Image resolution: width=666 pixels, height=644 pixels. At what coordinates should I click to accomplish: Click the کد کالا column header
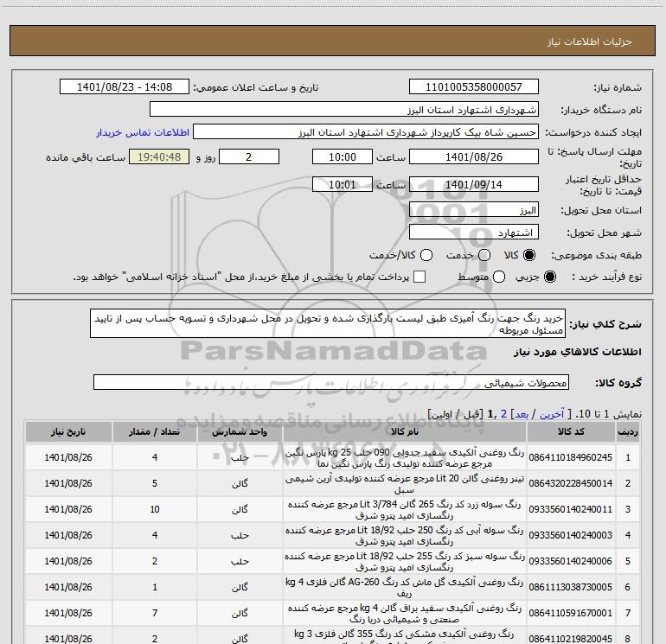click(x=571, y=431)
